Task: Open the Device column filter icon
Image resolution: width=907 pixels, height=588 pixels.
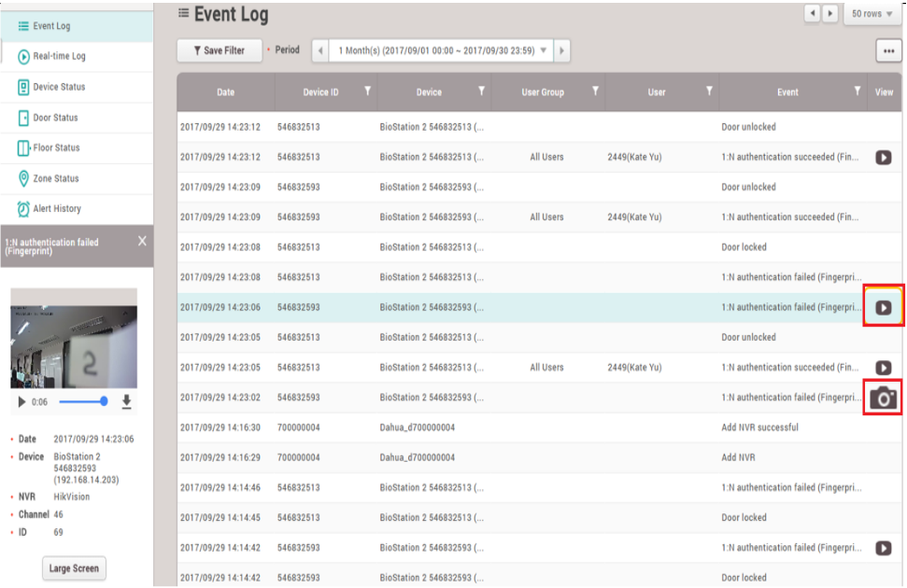Action: pos(481,91)
